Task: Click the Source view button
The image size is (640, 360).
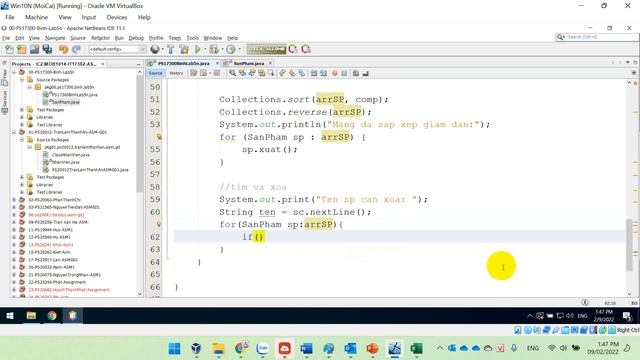Action: (156, 73)
